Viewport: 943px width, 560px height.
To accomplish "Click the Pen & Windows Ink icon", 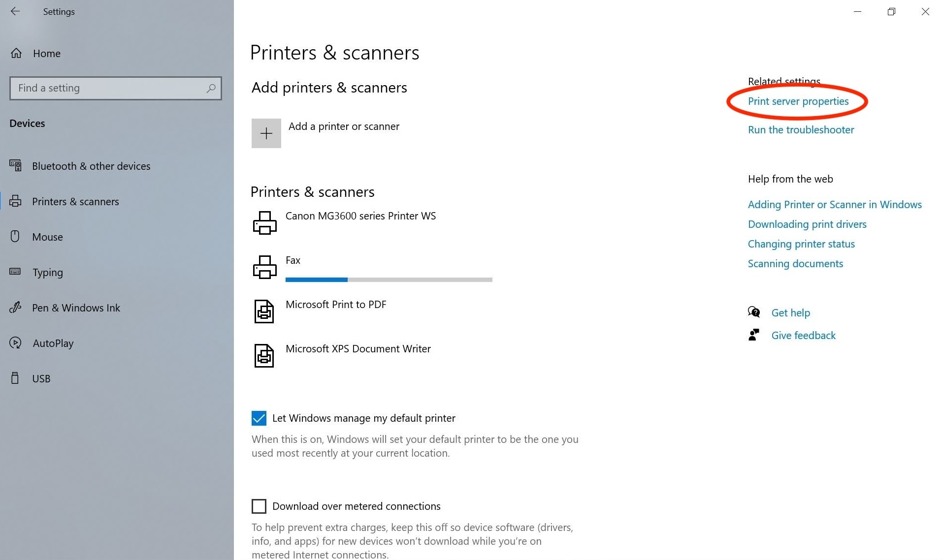I will tap(15, 307).
